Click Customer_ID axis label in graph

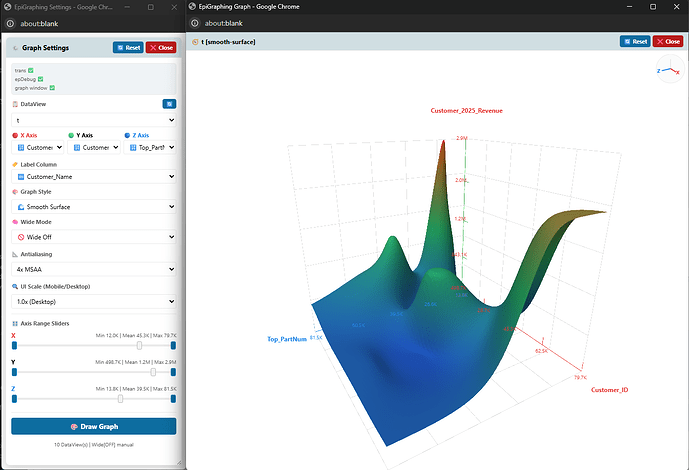[609, 390]
